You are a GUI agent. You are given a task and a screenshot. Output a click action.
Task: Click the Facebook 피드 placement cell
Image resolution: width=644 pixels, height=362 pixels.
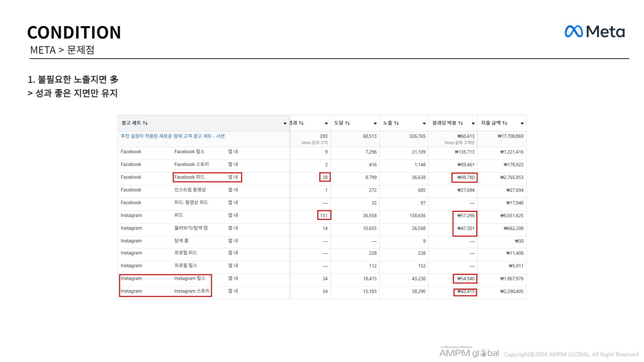190,177
